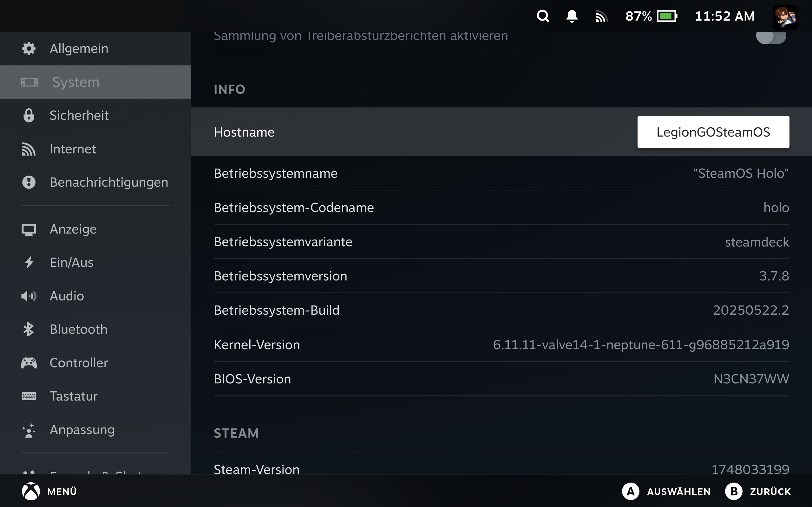Open notifications bell icon
The width and height of the screenshot is (812, 507).
tap(572, 16)
